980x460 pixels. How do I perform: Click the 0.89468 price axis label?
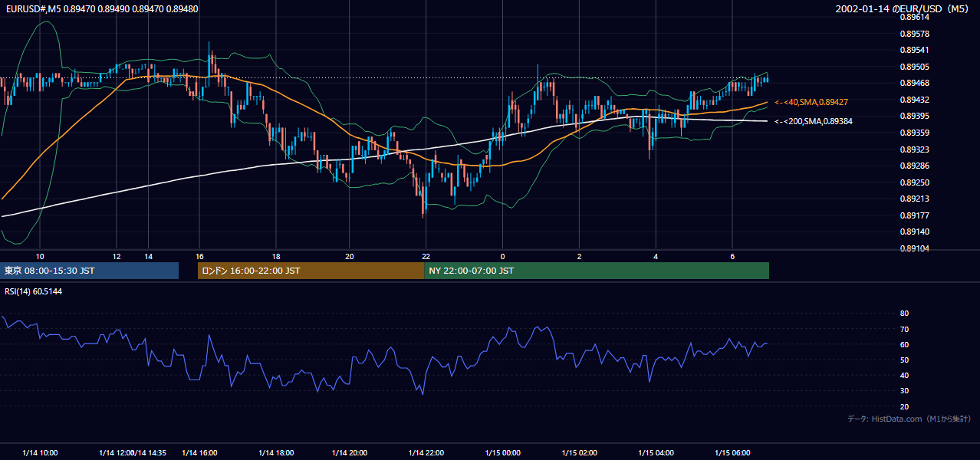914,83
